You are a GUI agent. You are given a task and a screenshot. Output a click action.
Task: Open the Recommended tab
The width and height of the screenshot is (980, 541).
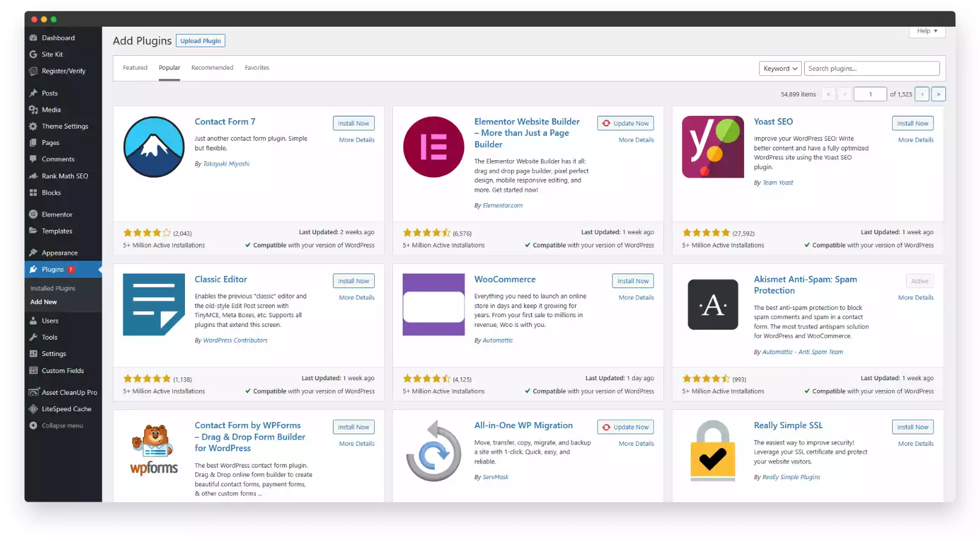click(x=212, y=68)
